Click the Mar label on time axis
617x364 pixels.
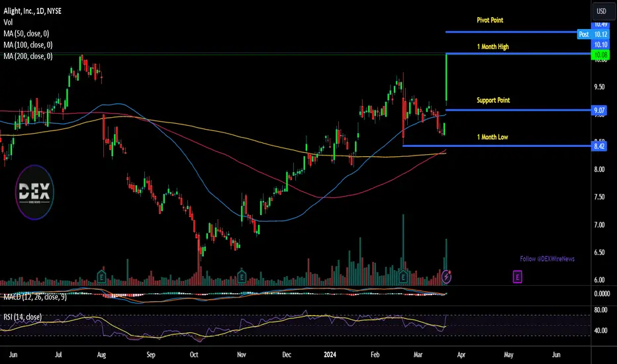(x=418, y=355)
